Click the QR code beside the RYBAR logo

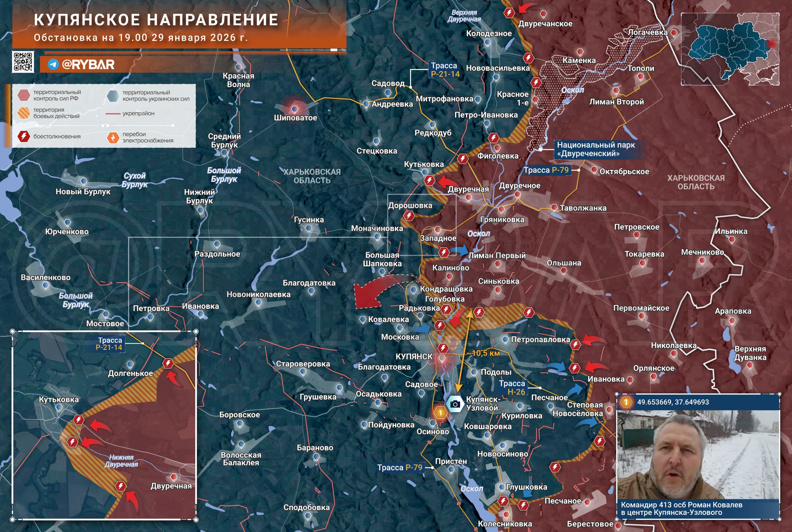pyautogui.click(x=23, y=62)
